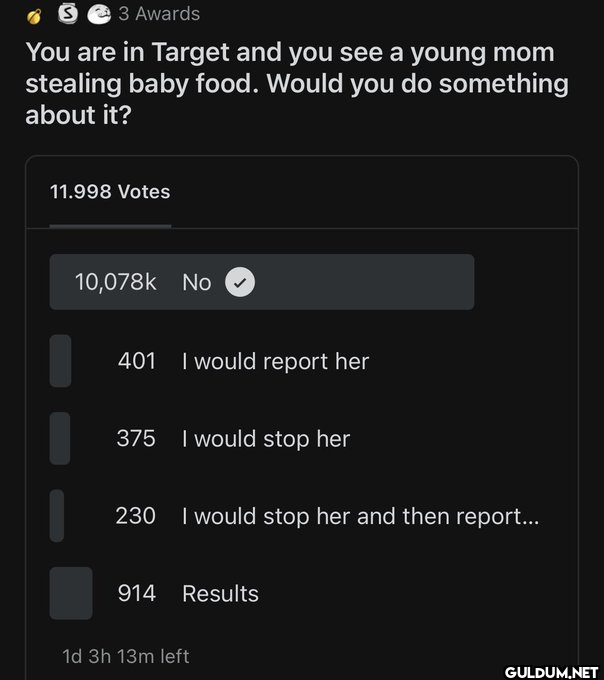Click the '1d 3h 13m left' timer text
Image resolution: width=604 pixels, height=680 pixels.
(x=126, y=656)
